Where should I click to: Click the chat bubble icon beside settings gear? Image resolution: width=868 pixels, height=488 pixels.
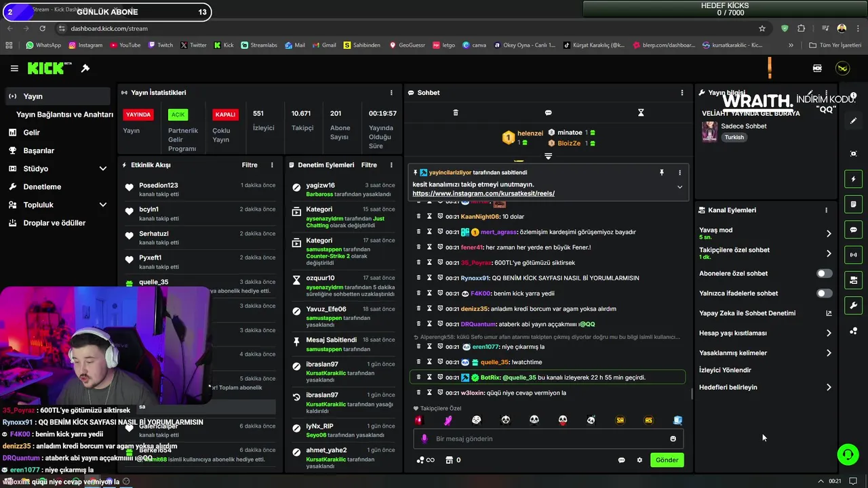tap(621, 460)
